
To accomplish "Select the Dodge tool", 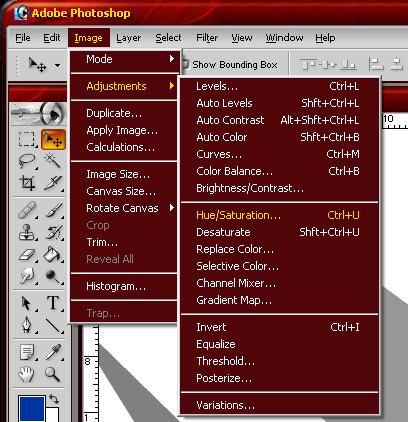I will (53, 276).
